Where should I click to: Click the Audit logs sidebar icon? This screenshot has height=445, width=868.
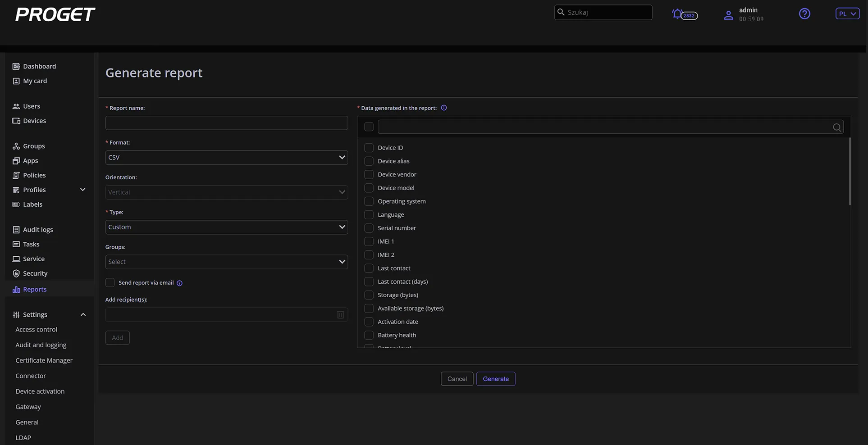(x=16, y=230)
